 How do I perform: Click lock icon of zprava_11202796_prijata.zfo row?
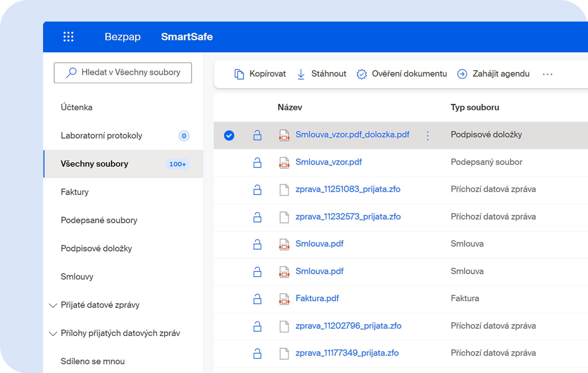(257, 326)
